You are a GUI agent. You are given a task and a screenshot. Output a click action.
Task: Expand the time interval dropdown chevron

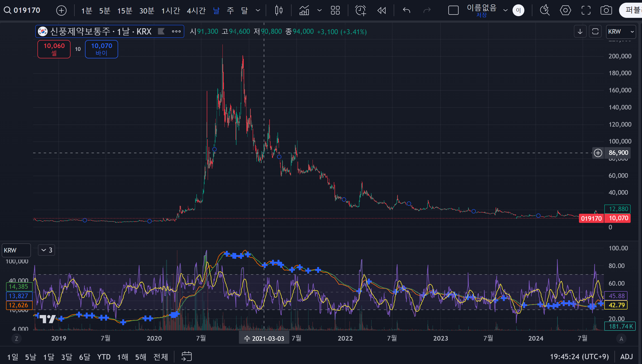pos(258,11)
